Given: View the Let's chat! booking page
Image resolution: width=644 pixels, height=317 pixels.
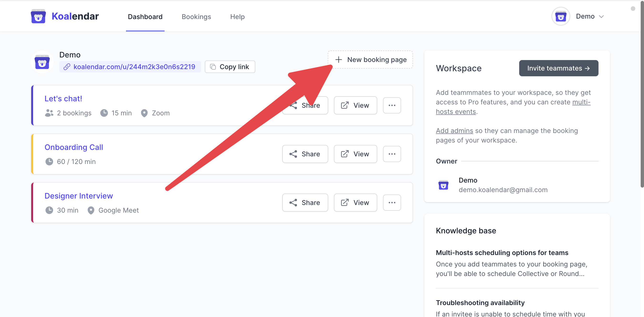Looking at the screenshot, I should point(355,105).
